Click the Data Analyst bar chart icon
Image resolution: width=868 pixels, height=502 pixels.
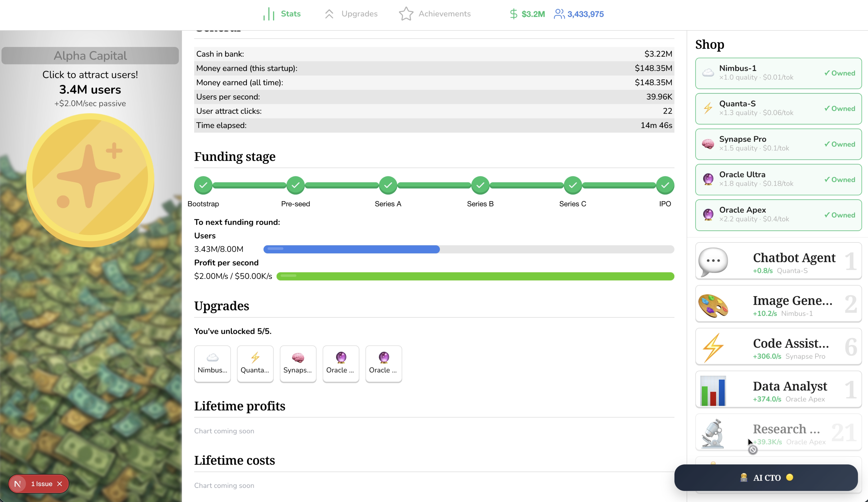coord(713,390)
